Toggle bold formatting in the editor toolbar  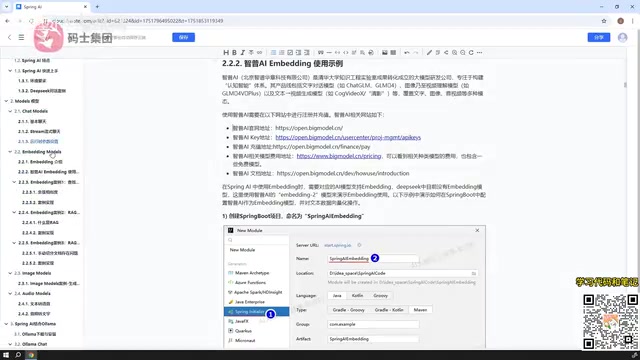tap(234, 52)
